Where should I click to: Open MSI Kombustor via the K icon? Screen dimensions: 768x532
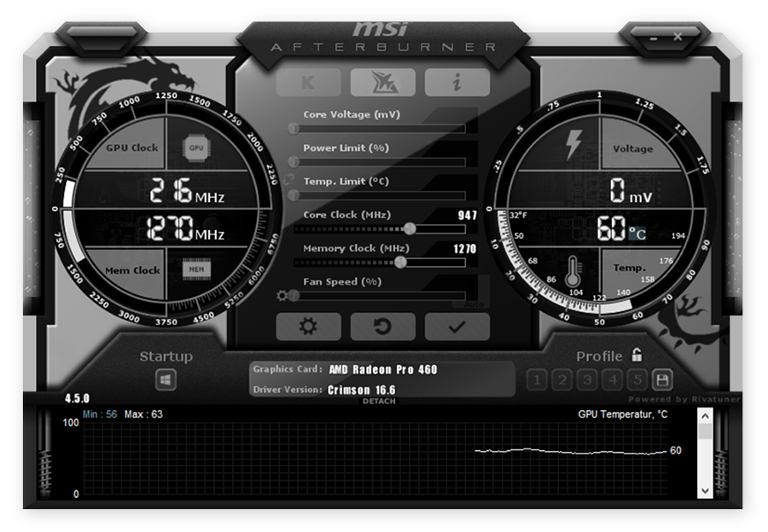click(308, 83)
